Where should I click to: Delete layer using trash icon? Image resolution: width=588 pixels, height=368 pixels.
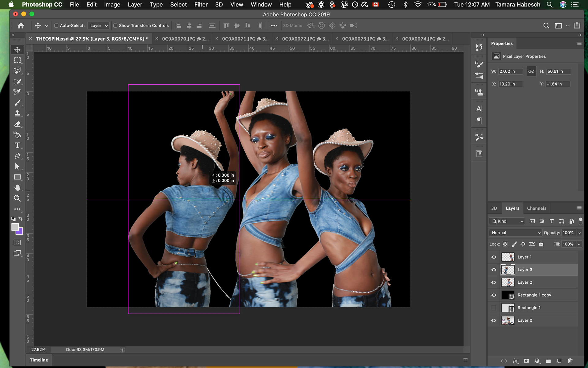[x=570, y=361]
